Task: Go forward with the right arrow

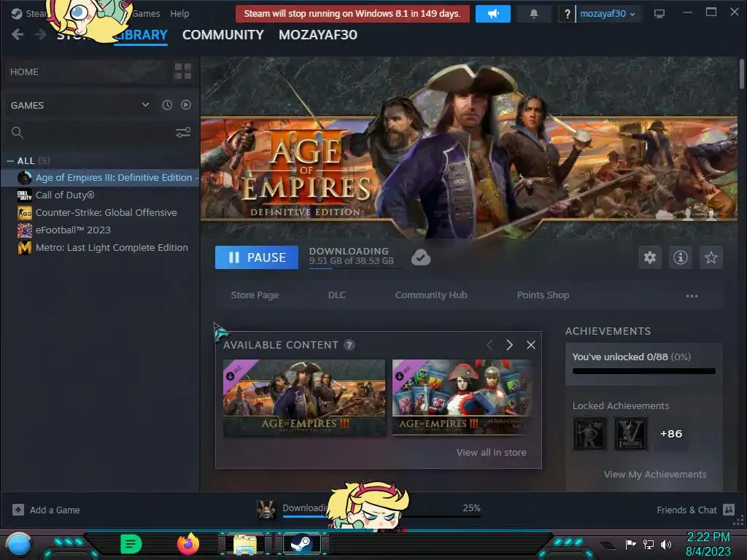Action: click(41, 34)
